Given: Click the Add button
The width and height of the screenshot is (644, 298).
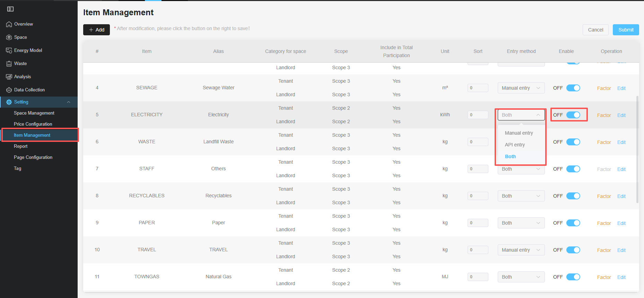Looking at the screenshot, I should pos(96,30).
